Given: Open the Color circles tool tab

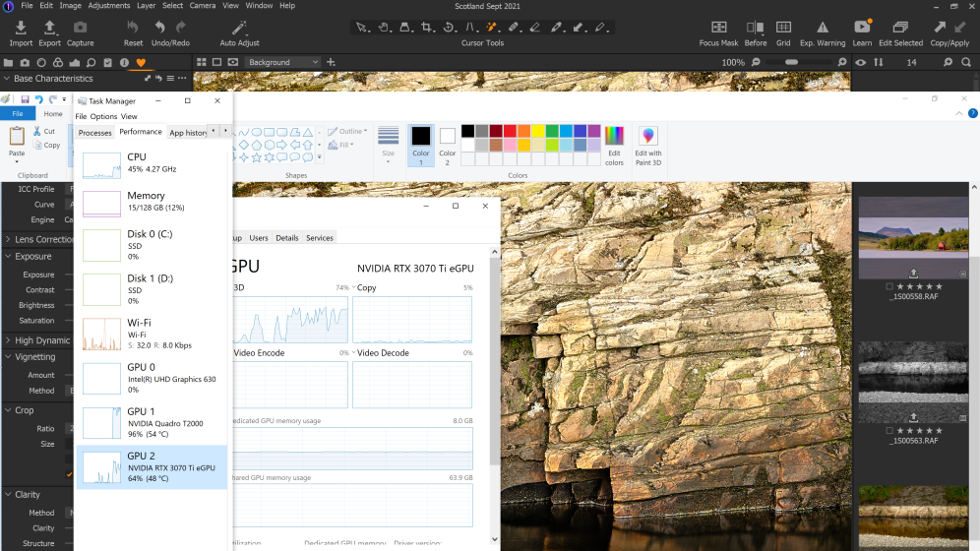Looking at the screenshot, I should (57, 62).
